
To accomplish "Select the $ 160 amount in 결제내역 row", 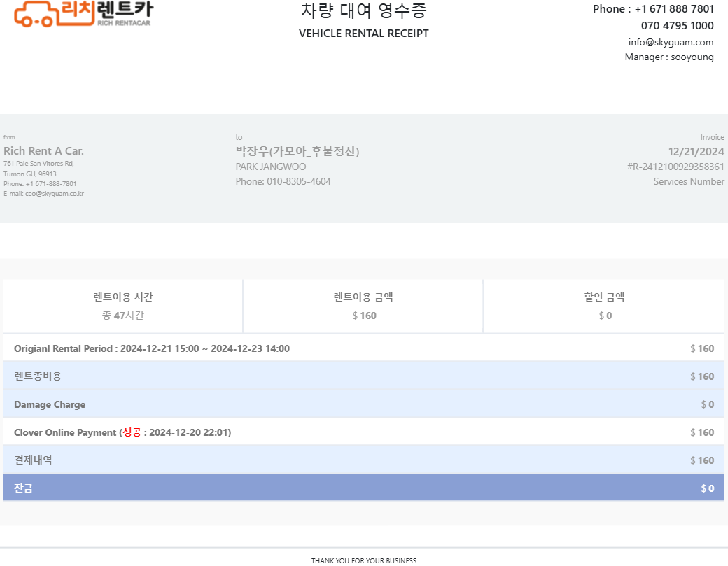I will pos(702,460).
